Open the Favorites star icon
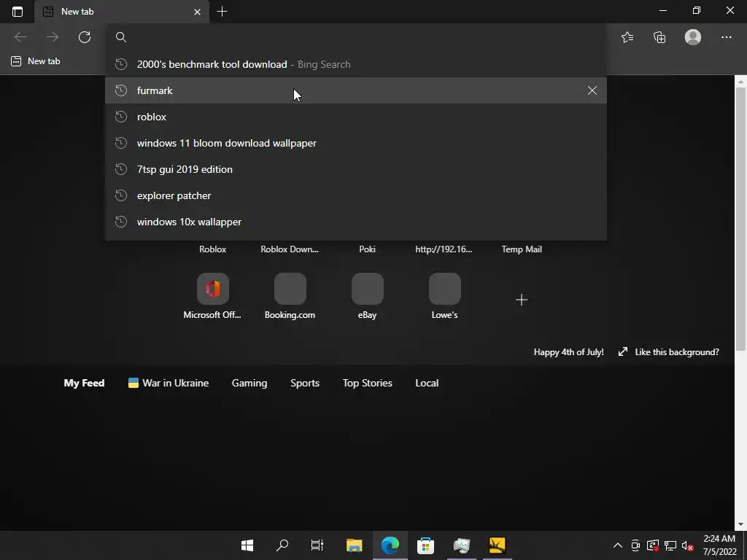 (627, 37)
